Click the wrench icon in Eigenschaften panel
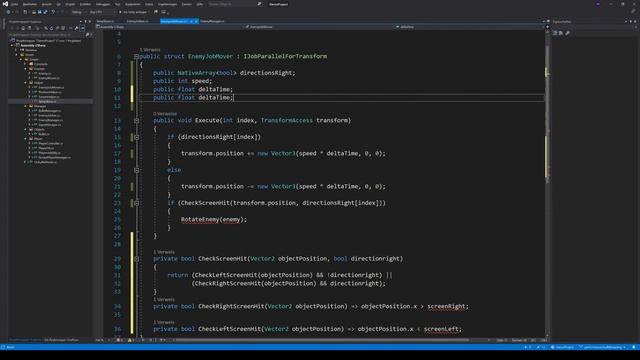The image size is (640, 360). (x=567, y=33)
